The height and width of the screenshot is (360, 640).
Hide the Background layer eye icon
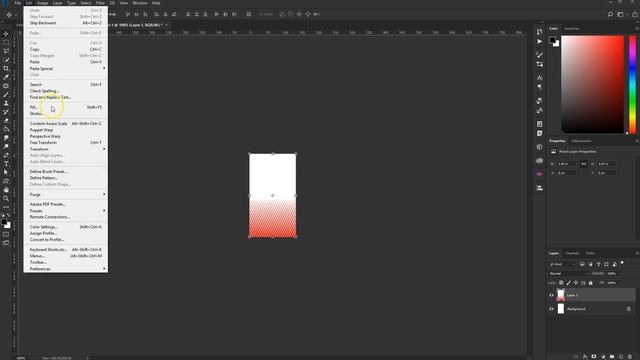pyautogui.click(x=551, y=309)
